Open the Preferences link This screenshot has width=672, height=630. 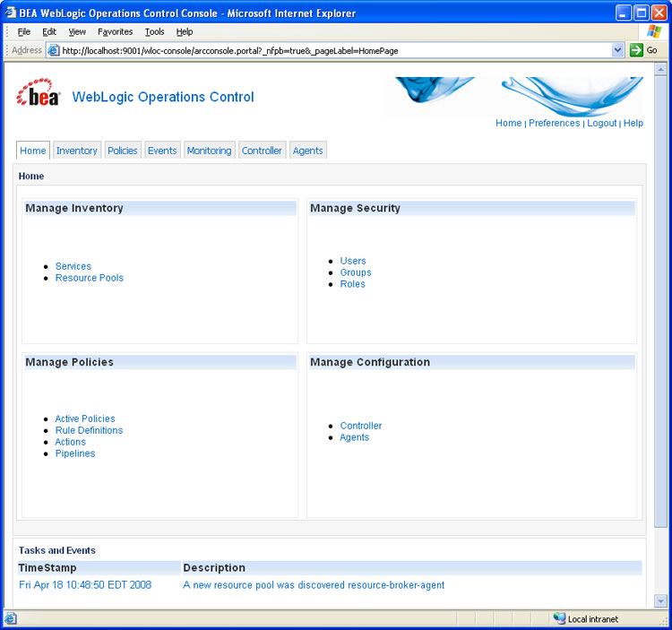click(x=554, y=123)
